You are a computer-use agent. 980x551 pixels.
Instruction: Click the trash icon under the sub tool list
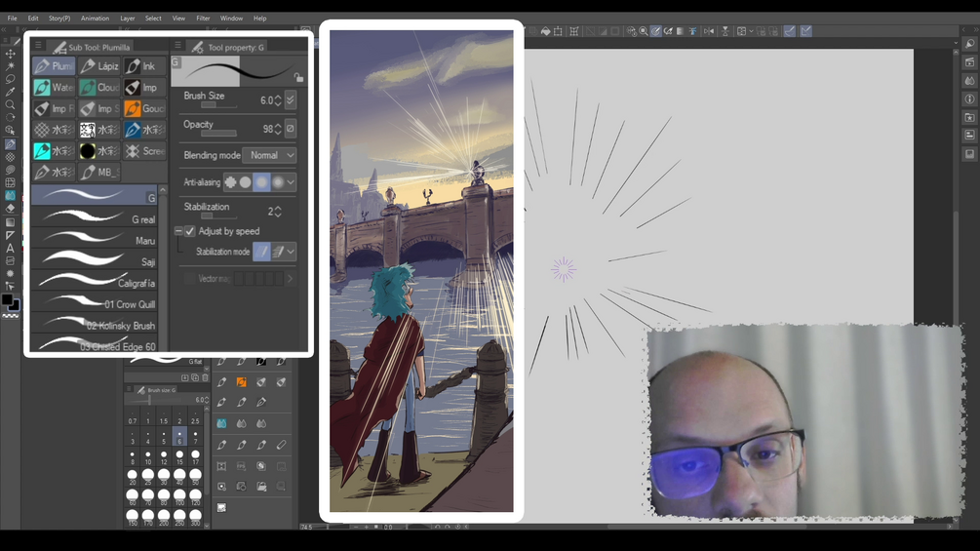pyautogui.click(x=205, y=377)
